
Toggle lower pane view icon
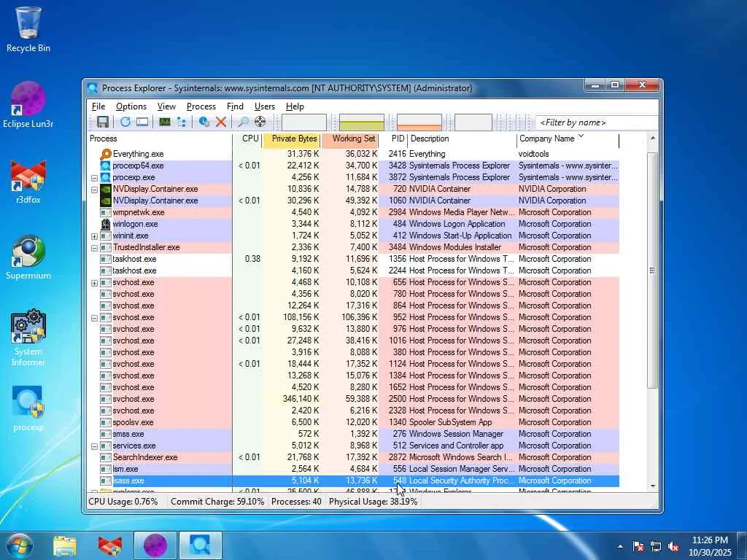[x=142, y=122]
